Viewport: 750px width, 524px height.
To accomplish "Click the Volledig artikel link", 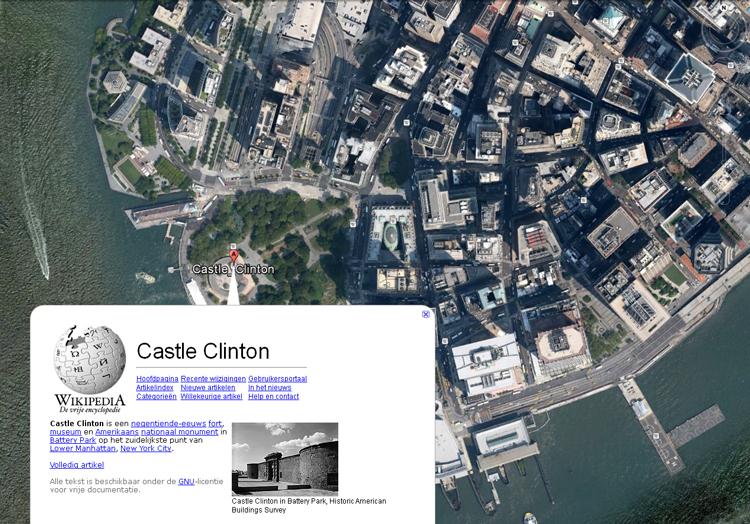I will tap(77, 465).
